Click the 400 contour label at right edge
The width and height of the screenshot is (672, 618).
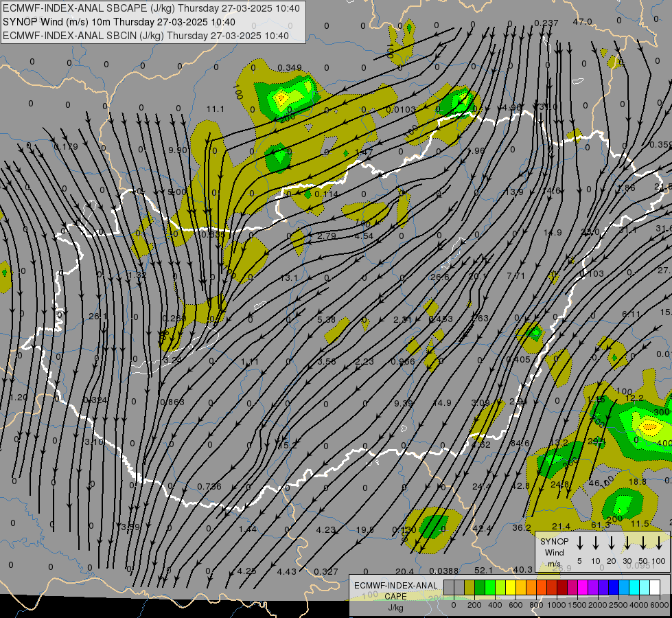pos(664,443)
